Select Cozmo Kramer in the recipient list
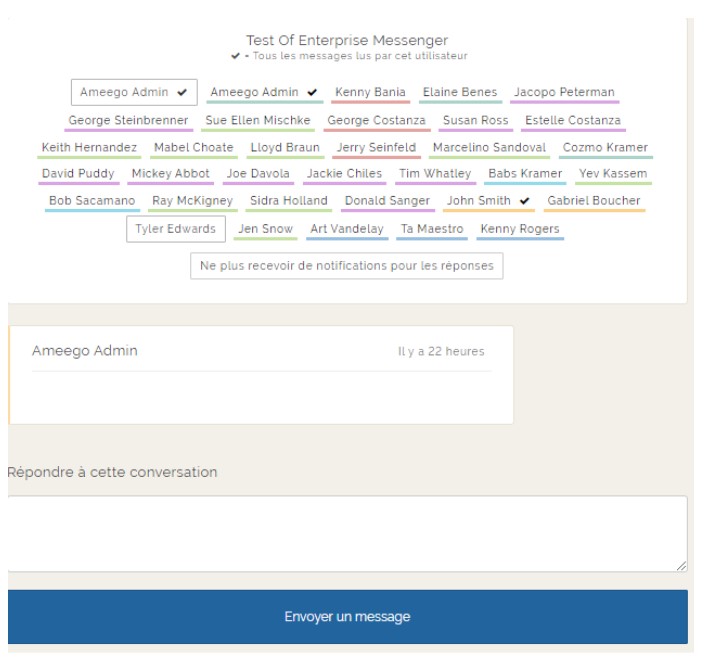 605,148
